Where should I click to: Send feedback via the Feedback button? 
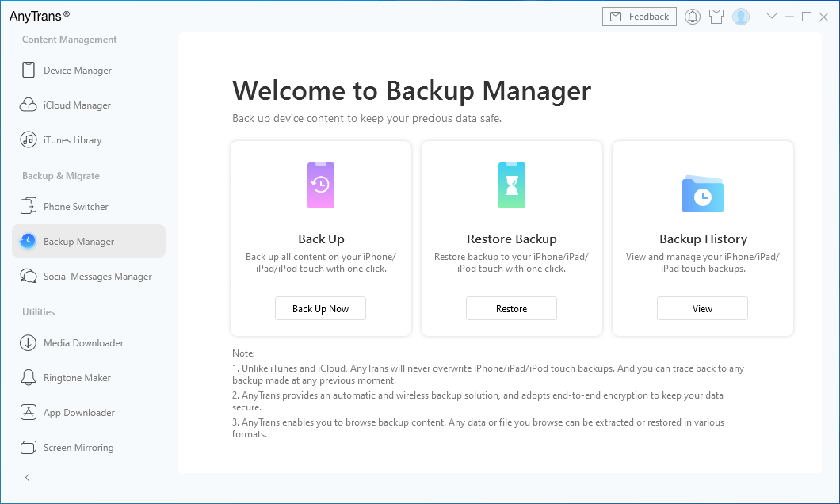tap(640, 17)
